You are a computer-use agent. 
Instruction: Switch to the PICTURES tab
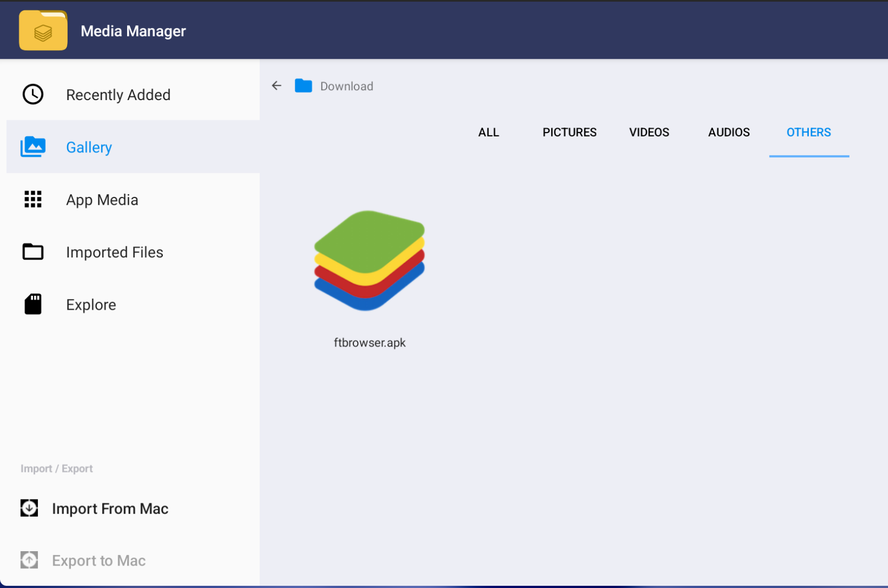click(569, 133)
